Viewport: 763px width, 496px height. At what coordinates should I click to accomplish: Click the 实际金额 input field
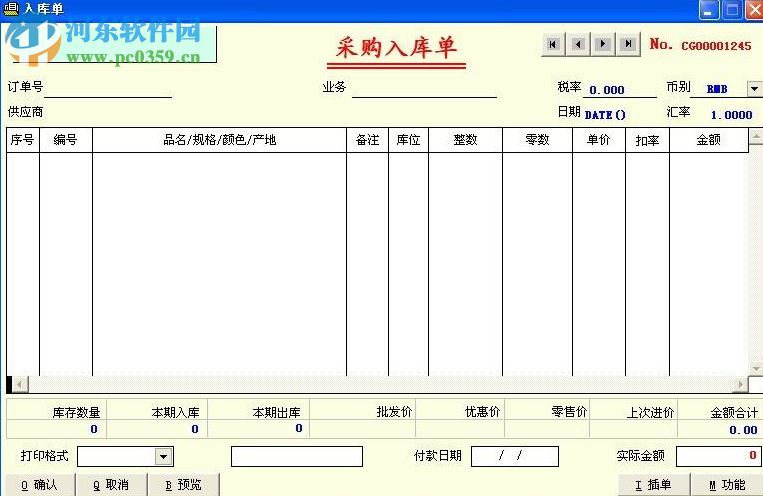pos(719,456)
